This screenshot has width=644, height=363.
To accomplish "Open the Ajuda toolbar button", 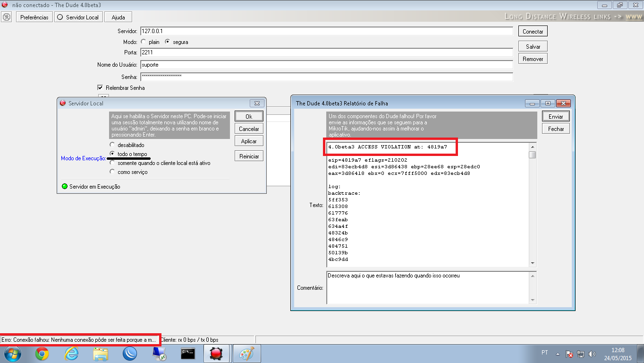I will click(118, 17).
